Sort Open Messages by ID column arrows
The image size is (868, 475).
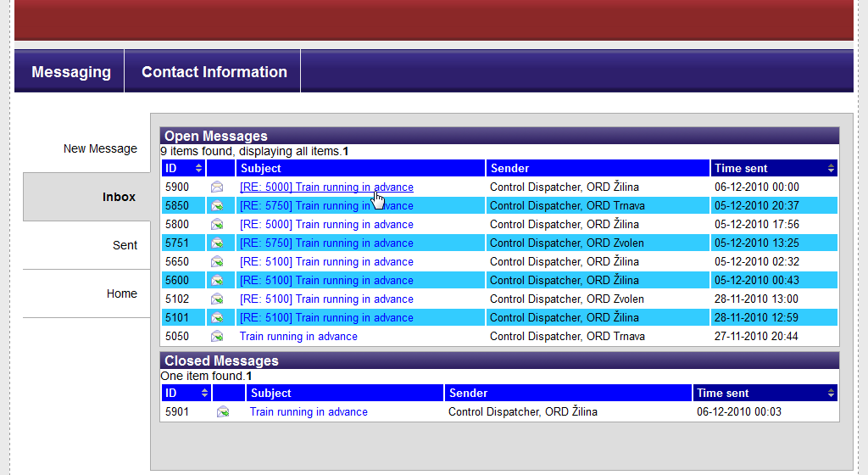click(198, 169)
